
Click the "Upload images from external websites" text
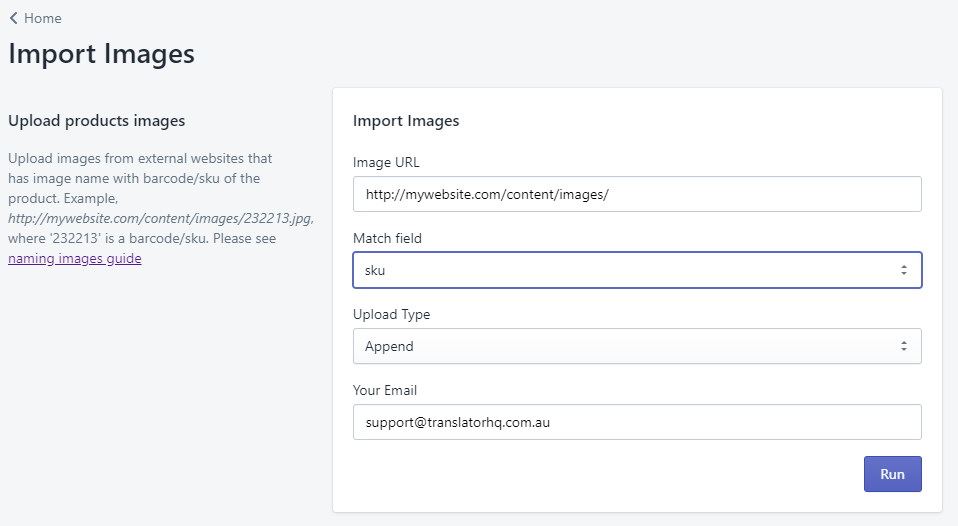[x=140, y=159]
